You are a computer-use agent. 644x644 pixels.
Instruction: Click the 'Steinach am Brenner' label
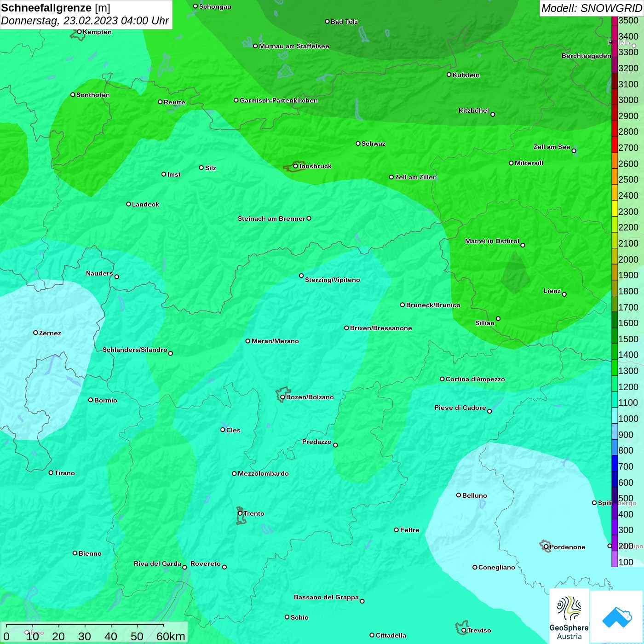click(x=271, y=218)
